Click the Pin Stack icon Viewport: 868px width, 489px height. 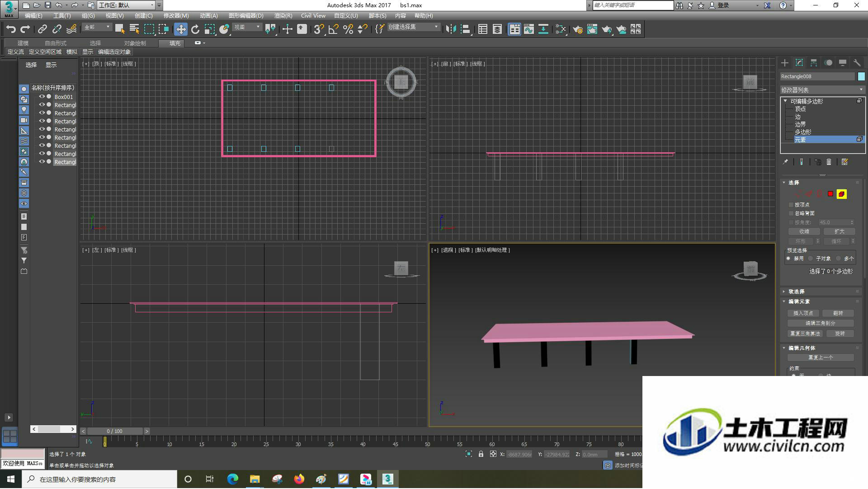[785, 162]
